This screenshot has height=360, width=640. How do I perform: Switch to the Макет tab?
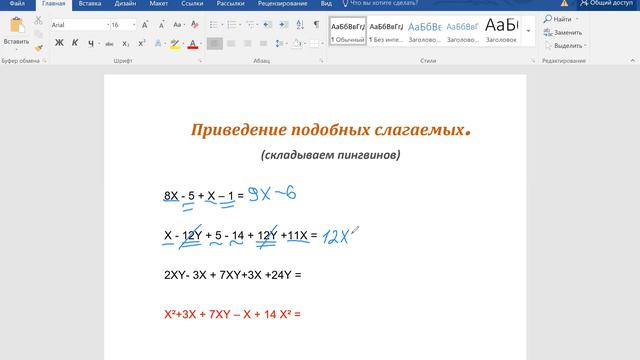pyautogui.click(x=159, y=3)
